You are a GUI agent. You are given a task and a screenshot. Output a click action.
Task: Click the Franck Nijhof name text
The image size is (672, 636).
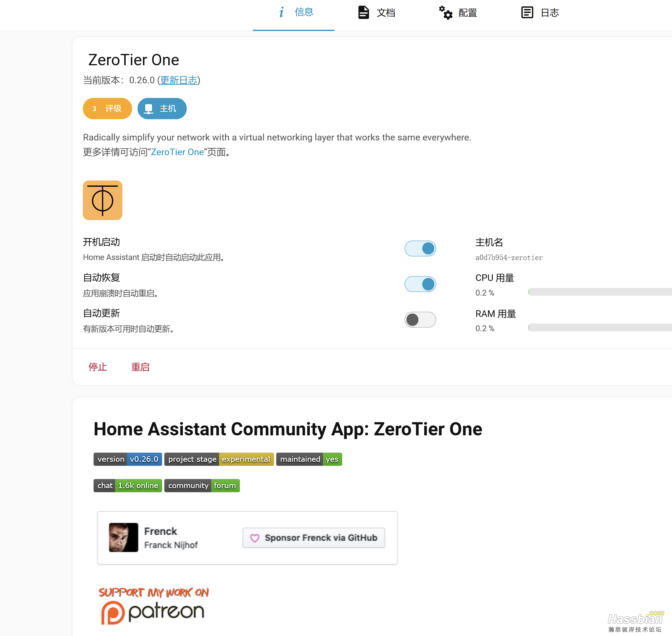coord(171,545)
